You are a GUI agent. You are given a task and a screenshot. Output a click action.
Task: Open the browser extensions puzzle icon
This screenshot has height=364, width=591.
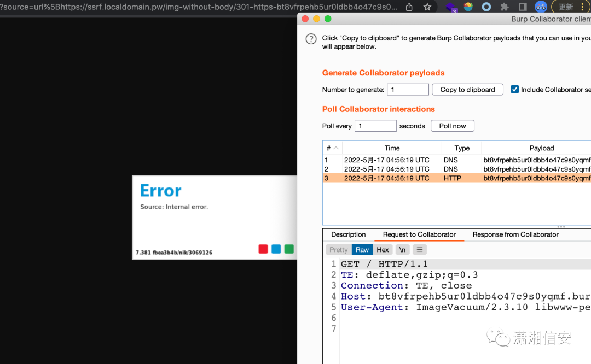coord(505,7)
